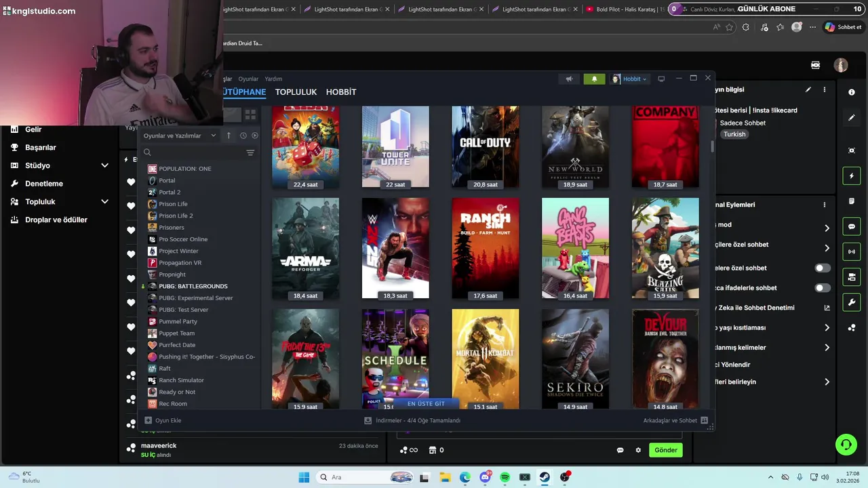Switch to the Bold Pilot browser tab
The image size is (868, 488).
625,9
